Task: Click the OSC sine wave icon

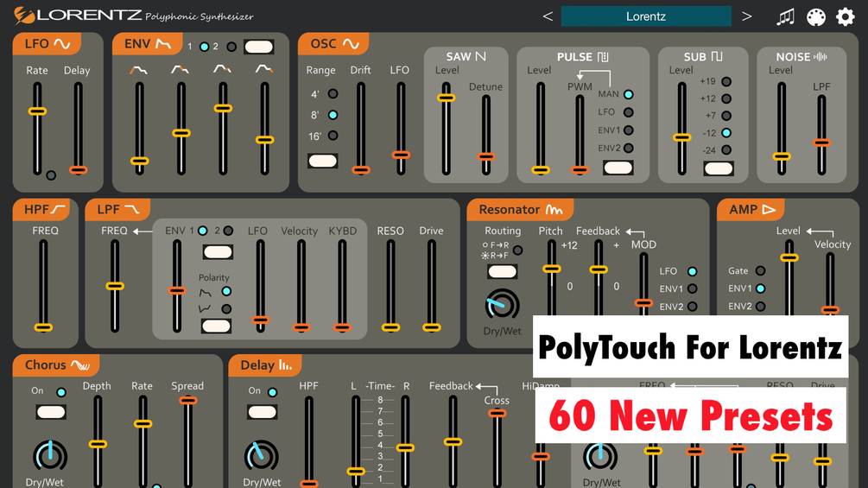Action: click(351, 44)
